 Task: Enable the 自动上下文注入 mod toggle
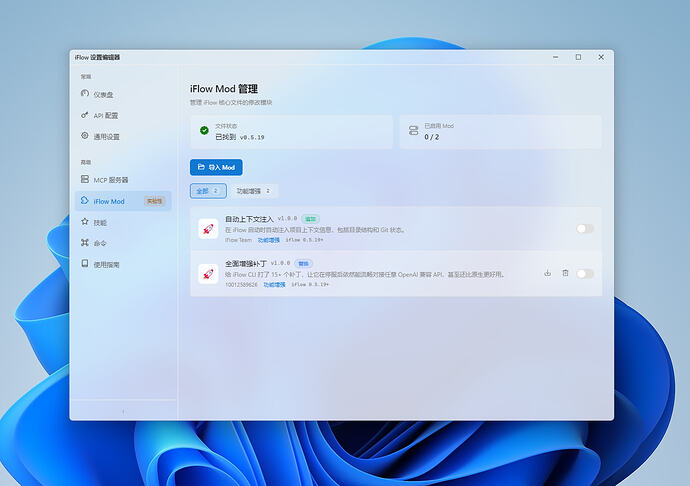click(x=585, y=228)
